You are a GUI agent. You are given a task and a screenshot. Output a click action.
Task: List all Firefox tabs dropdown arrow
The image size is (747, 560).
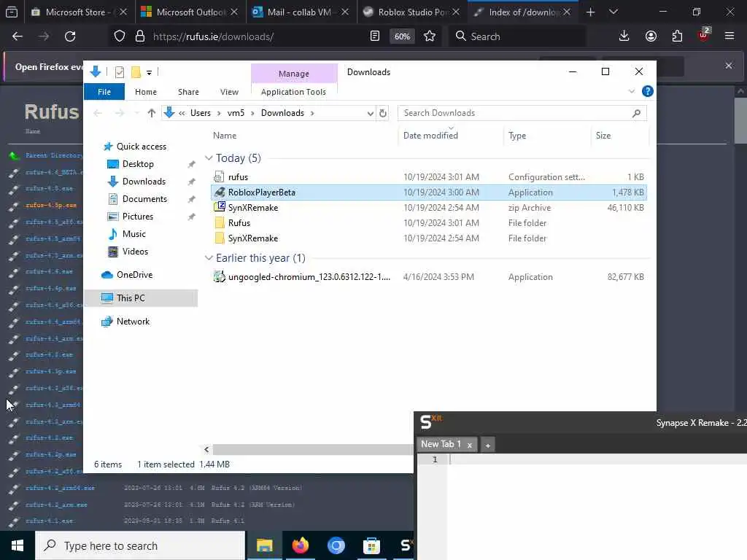[614, 12]
